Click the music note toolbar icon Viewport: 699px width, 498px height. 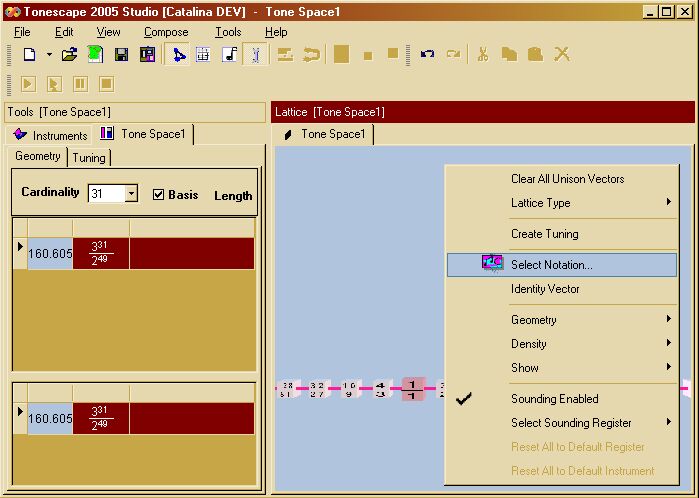point(230,55)
